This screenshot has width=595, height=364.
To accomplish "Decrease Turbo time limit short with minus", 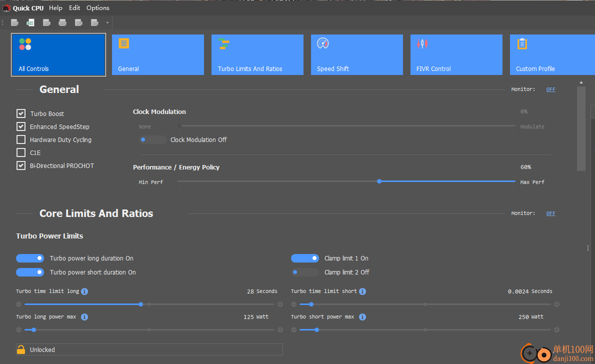I will pyautogui.click(x=293, y=304).
